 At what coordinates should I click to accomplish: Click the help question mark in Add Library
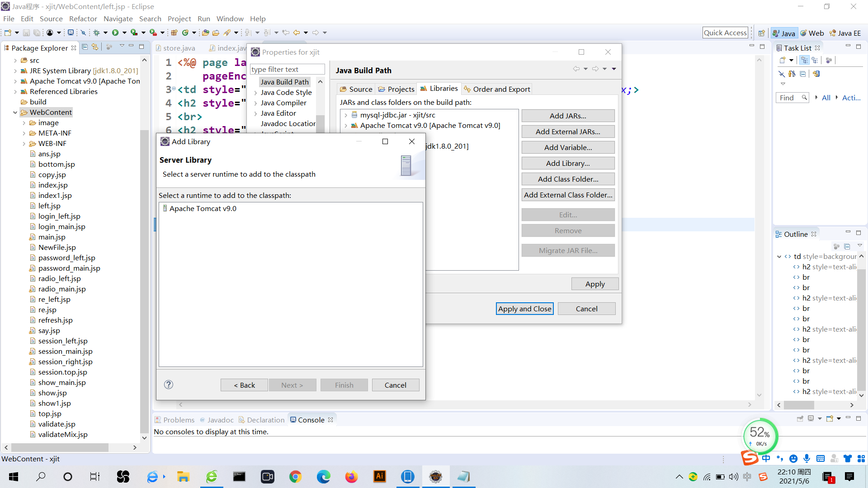pos(169,385)
